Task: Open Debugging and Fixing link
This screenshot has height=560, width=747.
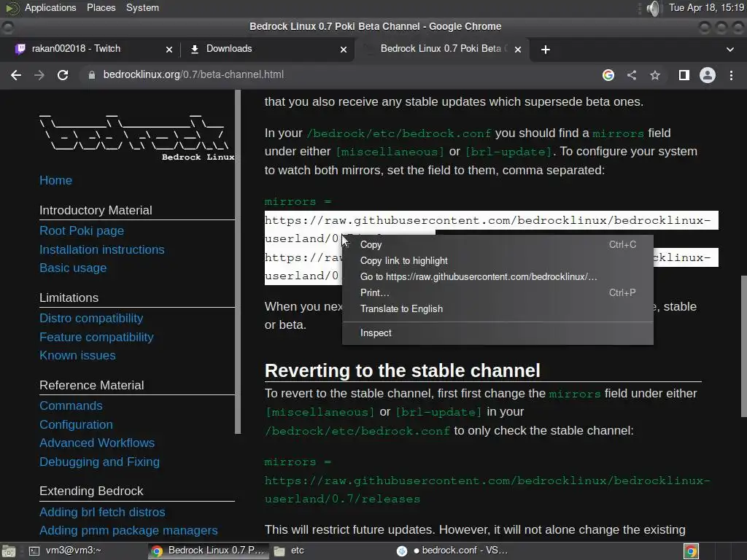Action: click(x=99, y=462)
